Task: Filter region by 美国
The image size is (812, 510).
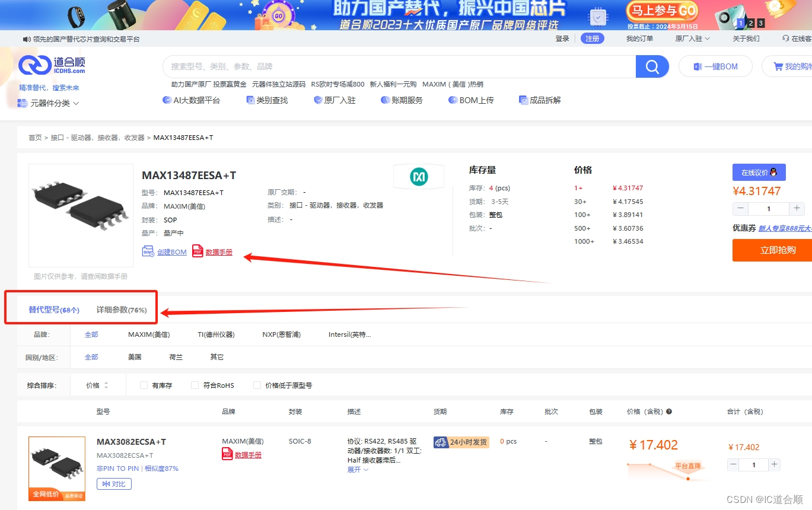Action: click(135, 357)
